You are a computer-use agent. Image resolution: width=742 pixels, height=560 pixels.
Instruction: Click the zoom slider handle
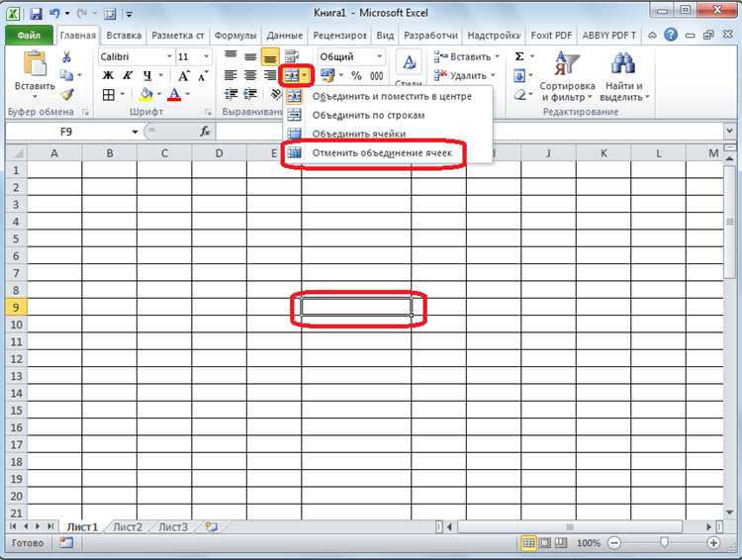pos(664,542)
